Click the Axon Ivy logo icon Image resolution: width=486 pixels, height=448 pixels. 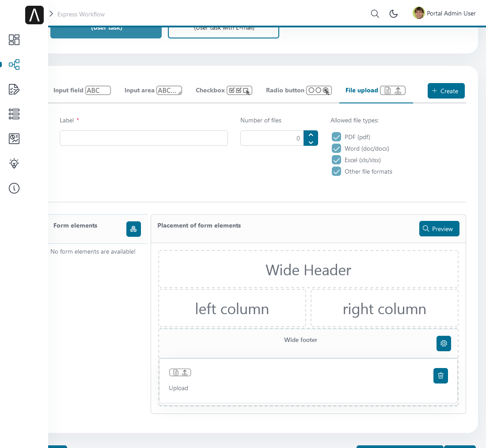click(x=34, y=15)
